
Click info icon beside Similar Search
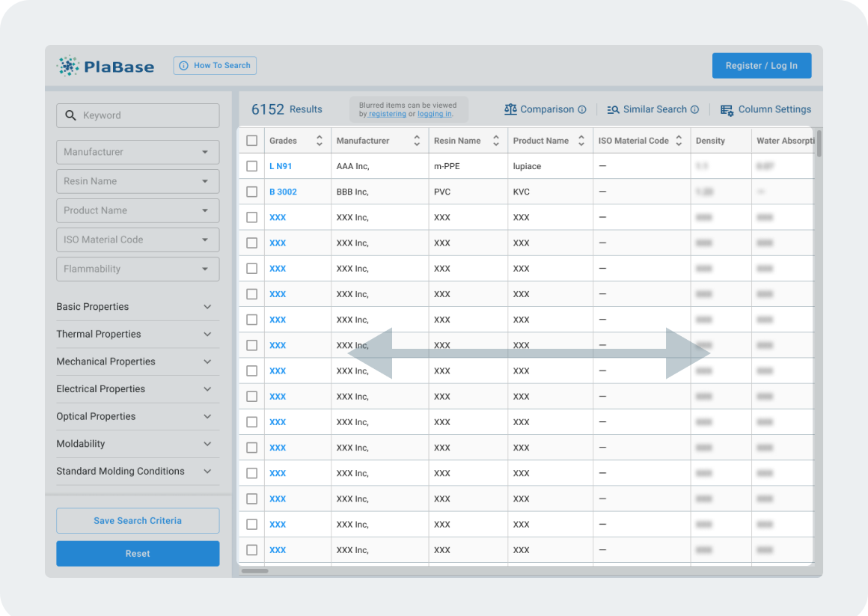(x=694, y=109)
